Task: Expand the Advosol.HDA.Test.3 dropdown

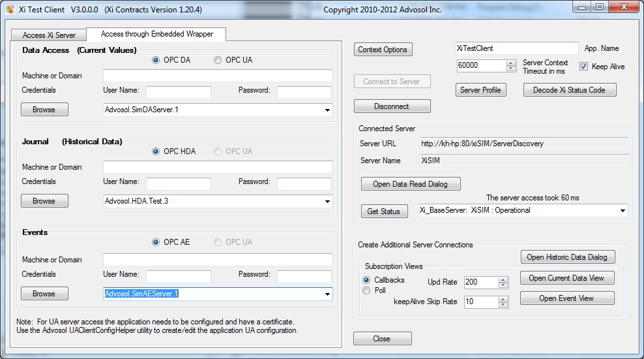Action: [327, 201]
